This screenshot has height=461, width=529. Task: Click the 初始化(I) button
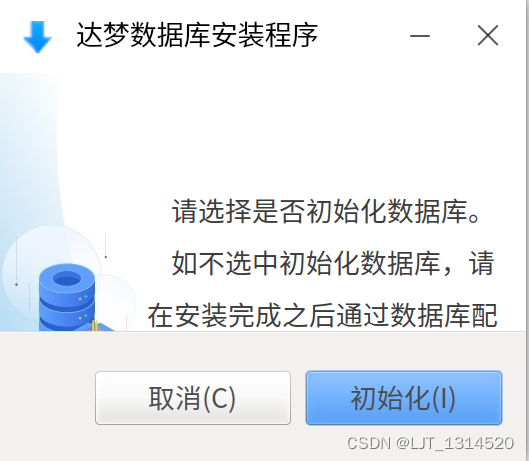pyautogui.click(x=404, y=398)
